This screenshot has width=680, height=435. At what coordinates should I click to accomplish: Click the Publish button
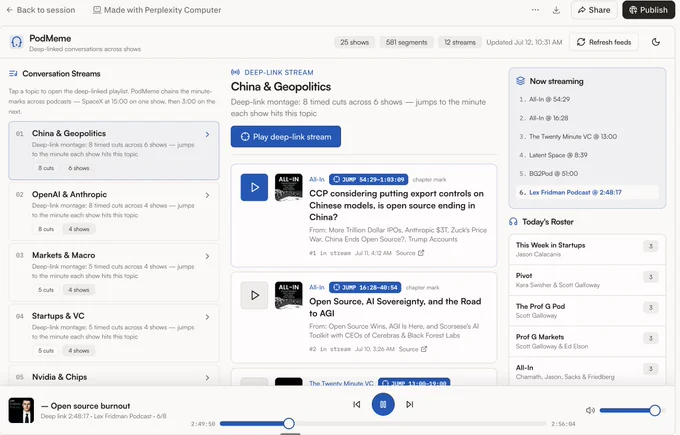(648, 10)
